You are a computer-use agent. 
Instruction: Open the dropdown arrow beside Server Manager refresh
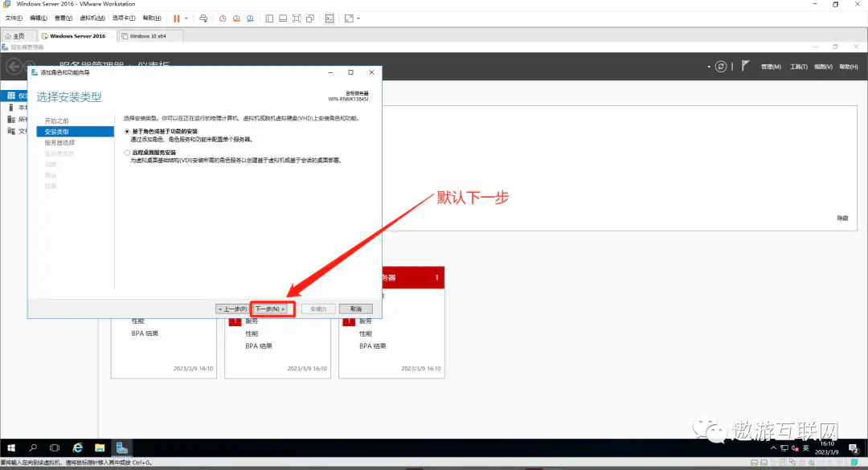click(x=709, y=67)
